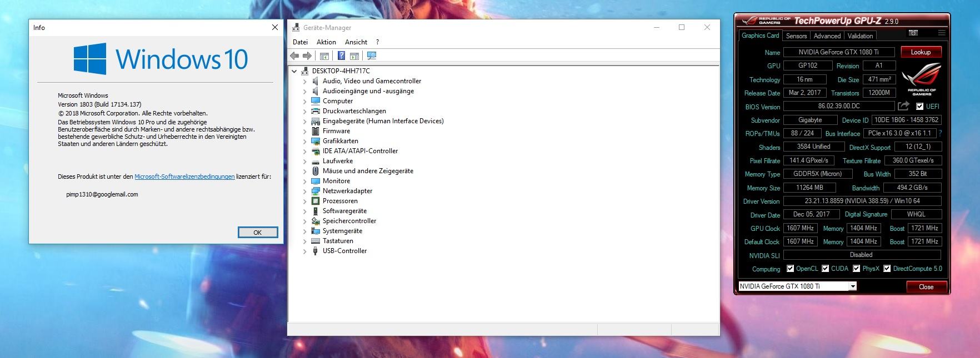Select the mouse icon of Mäuse und andere Zeigegeräte

pos(316,171)
